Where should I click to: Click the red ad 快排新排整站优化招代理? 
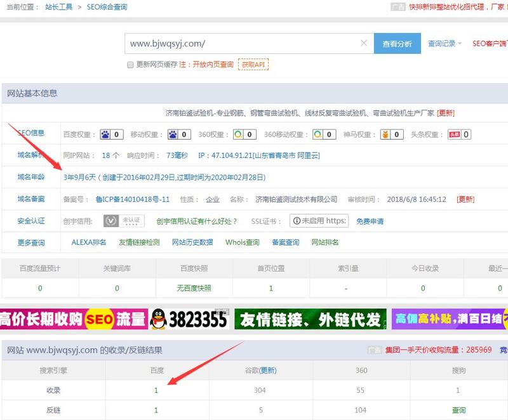458,7
